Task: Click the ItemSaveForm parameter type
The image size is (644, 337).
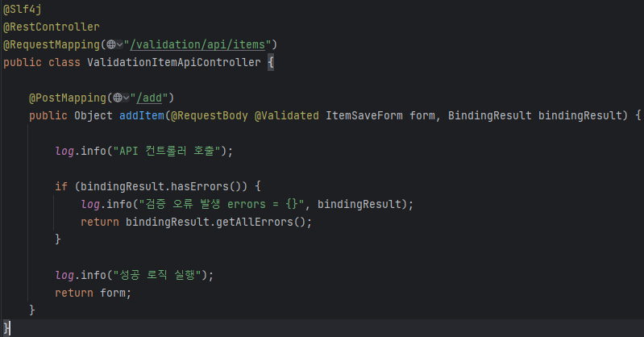Action: (x=364, y=115)
